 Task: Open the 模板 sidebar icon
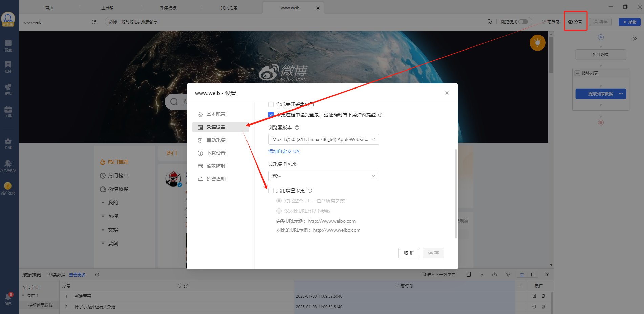[x=8, y=89]
